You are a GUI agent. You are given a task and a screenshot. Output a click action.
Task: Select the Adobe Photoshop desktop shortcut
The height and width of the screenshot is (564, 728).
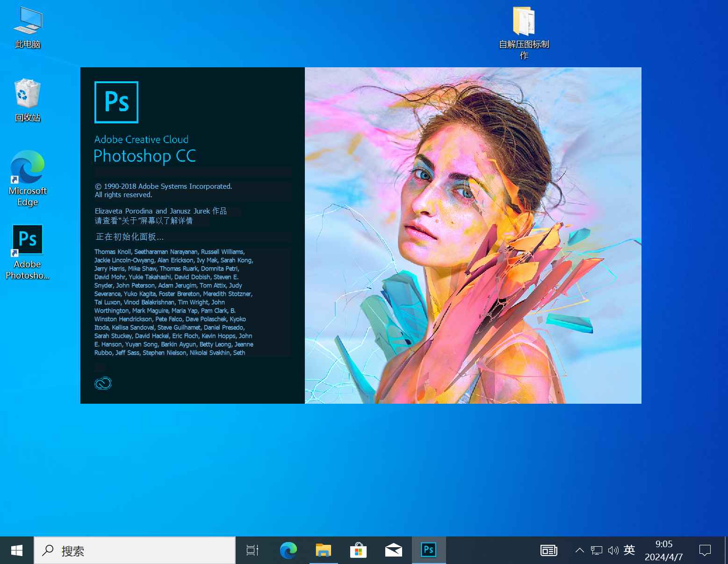pyautogui.click(x=28, y=252)
